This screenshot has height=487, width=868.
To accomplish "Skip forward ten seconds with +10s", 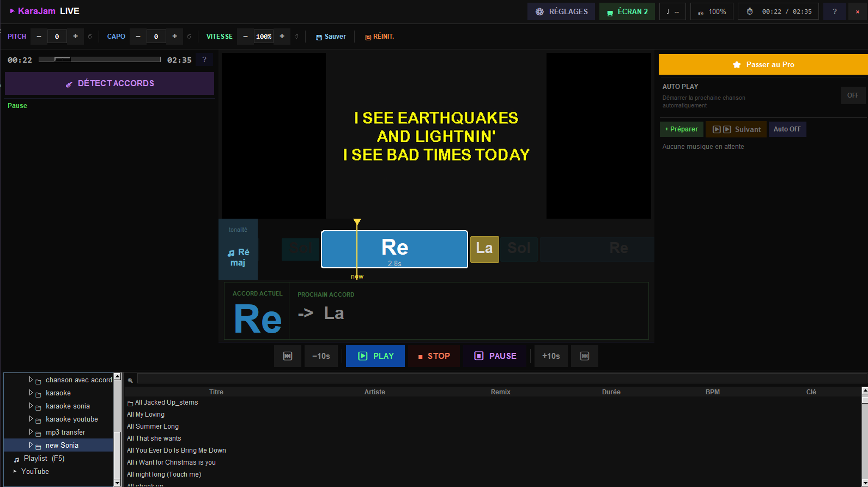I will pyautogui.click(x=551, y=356).
